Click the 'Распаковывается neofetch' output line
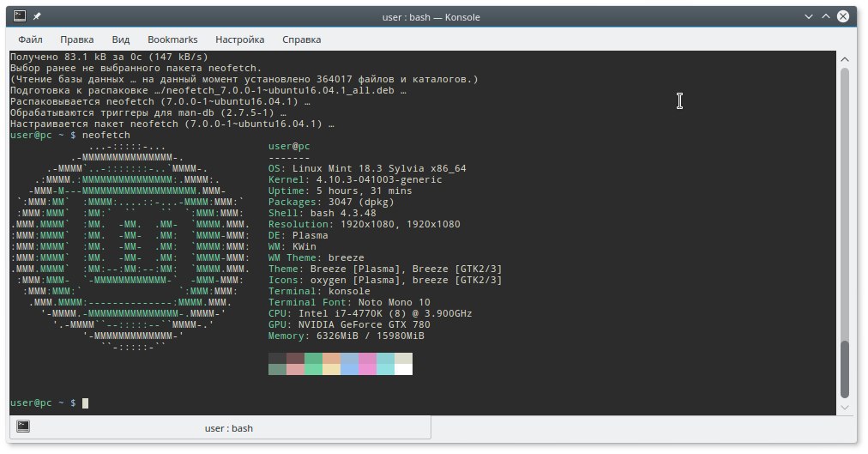 tap(160, 101)
